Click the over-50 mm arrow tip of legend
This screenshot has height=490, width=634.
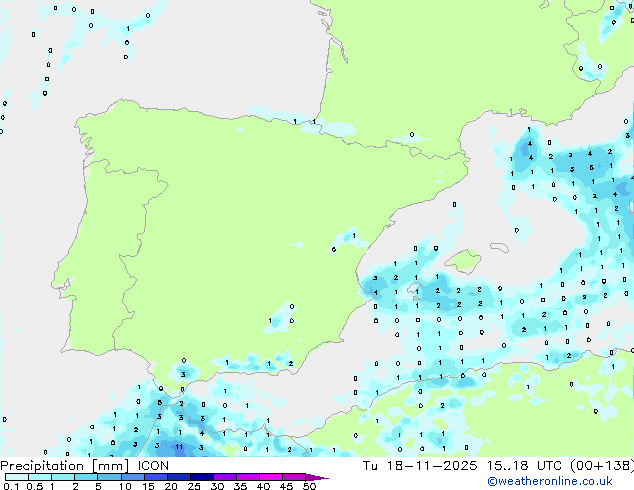[317, 477]
